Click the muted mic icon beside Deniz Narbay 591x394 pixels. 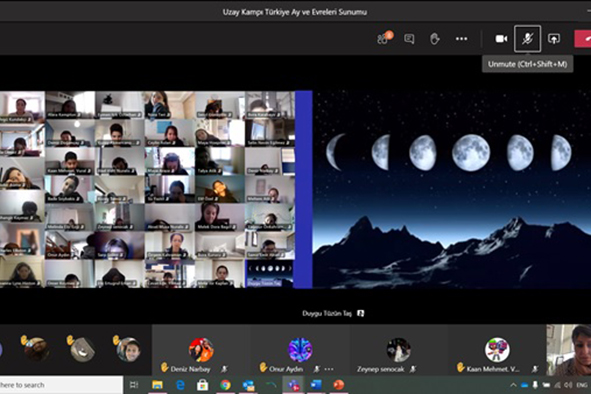coord(224,369)
